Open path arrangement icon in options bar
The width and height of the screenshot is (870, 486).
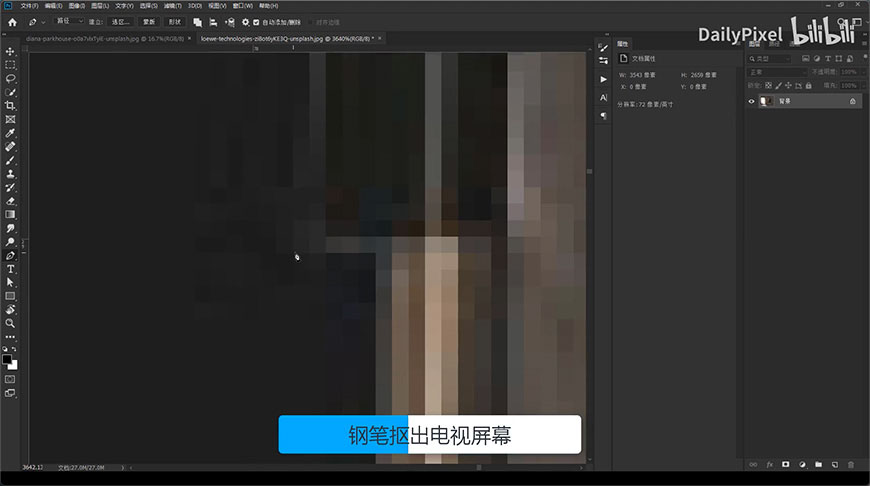(x=230, y=22)
